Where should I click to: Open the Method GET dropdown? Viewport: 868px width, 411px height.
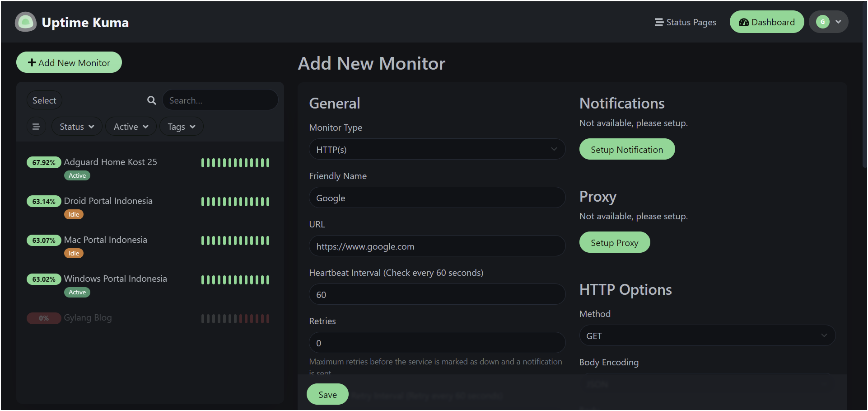pyautogui.click(x=707, y=335)
